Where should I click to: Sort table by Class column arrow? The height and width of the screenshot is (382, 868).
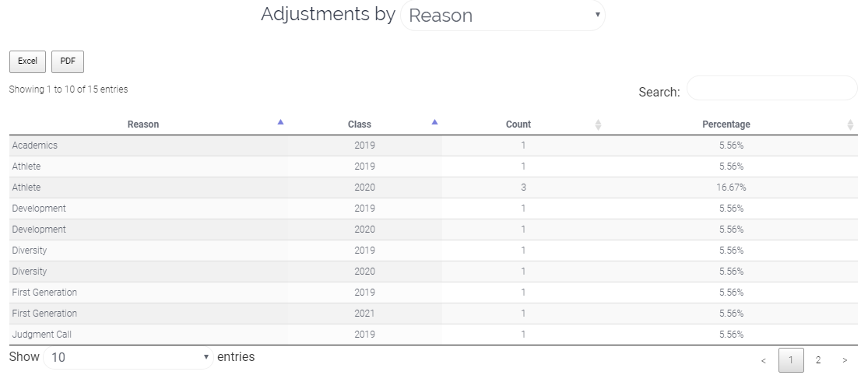tap(434, 122)
